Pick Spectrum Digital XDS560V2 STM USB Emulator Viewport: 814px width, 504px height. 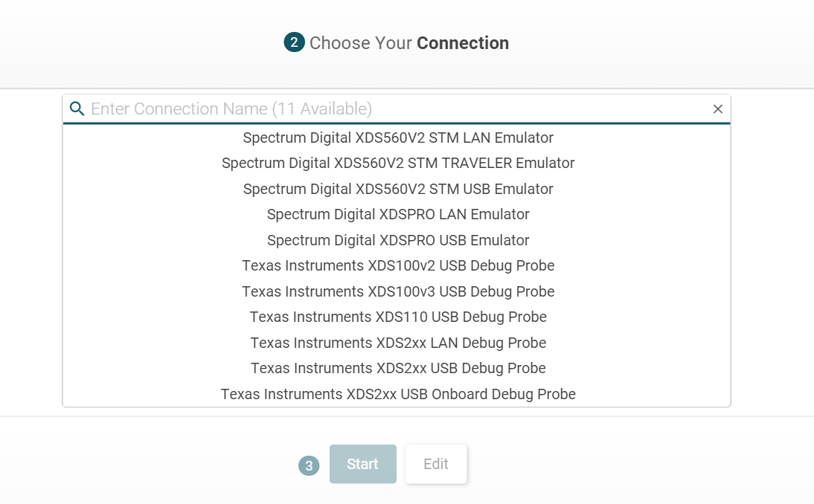(x=398, y=189)
